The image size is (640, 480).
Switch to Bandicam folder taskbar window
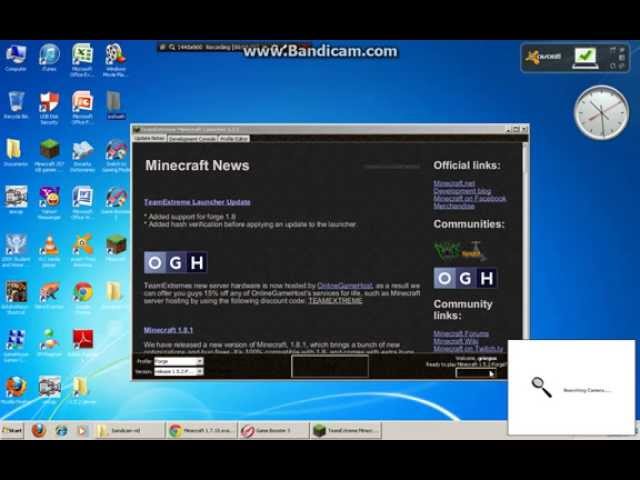pyautogui.click(x=129, y=431)
